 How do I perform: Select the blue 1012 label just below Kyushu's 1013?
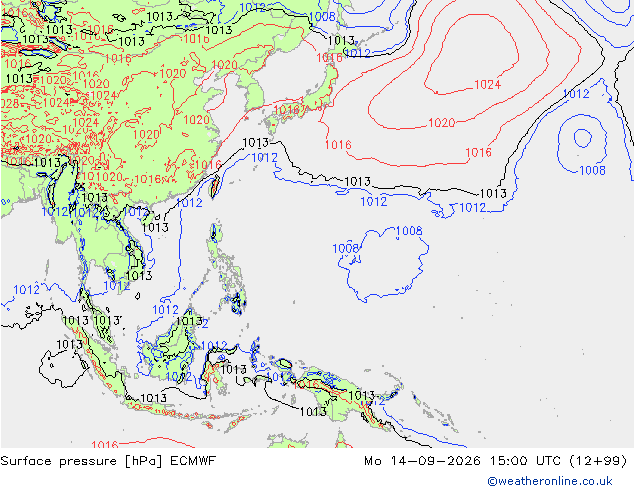coord(264,158)
